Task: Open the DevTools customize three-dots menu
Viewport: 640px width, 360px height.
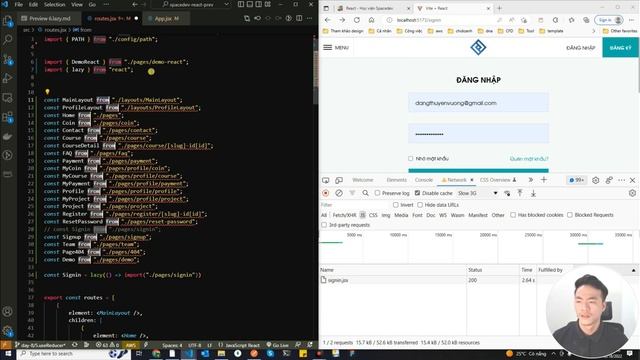Action: [622, 180]
